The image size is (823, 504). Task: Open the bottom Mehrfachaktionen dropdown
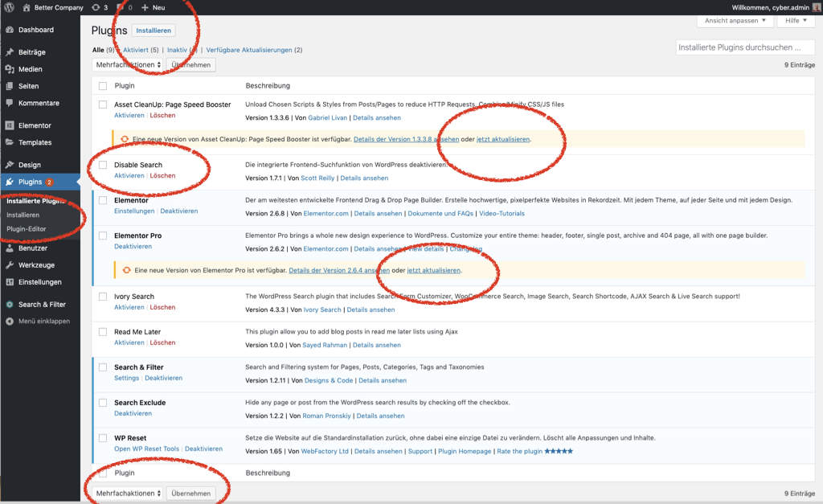point(128,494)
